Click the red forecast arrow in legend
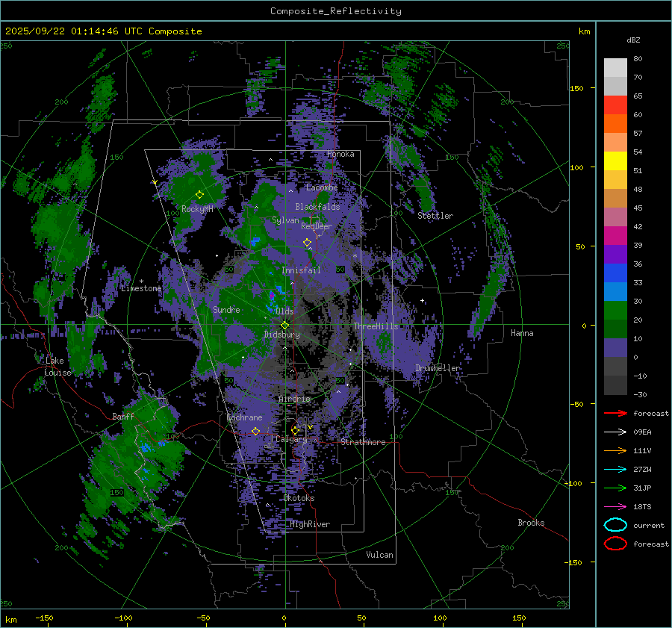 (615, 413)
